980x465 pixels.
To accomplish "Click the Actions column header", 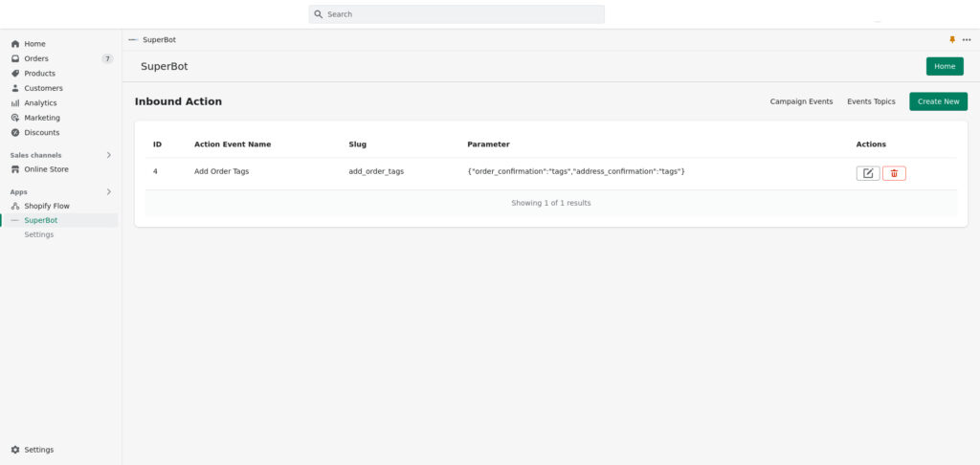I will [871, 144].
